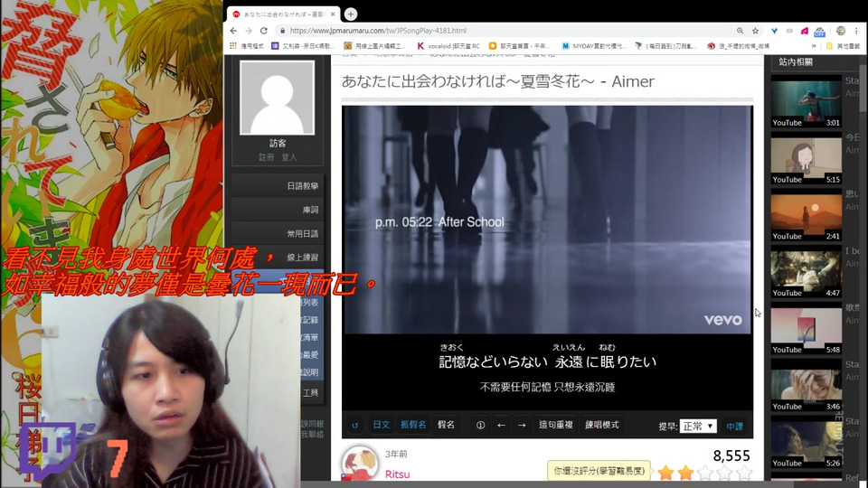Rate difficulty five stars
868x488 pixels.
point(744,472)
